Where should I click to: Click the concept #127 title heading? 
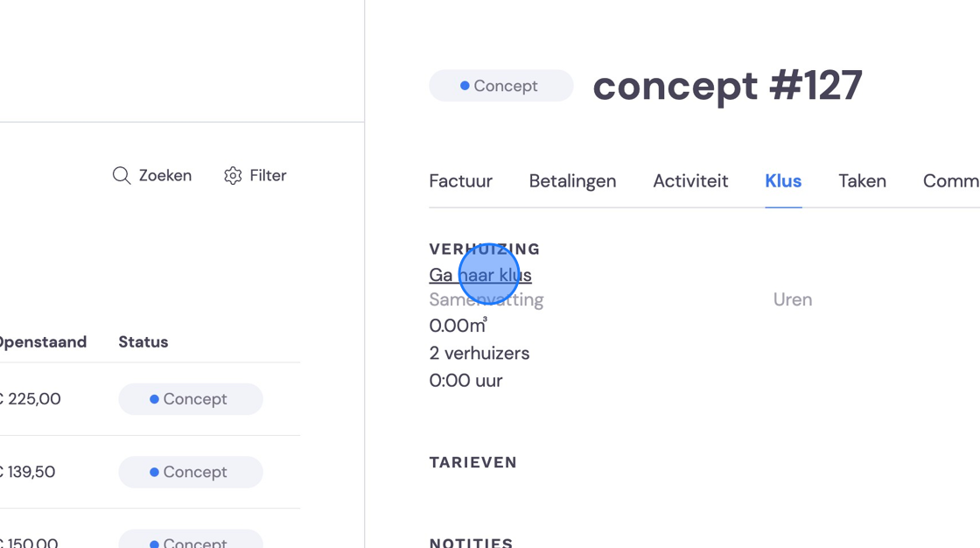click(x=727, y=86)
